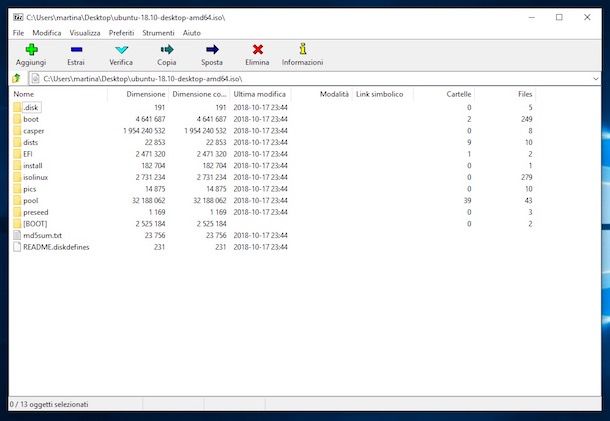Viewport: 610px width, 421px height.
Task: Click the preseed row modification date
Action: tap(260, 212)
